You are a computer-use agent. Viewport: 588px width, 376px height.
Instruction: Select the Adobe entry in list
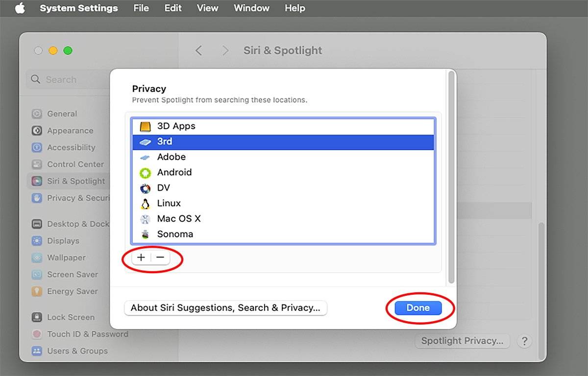pos(171,157)
